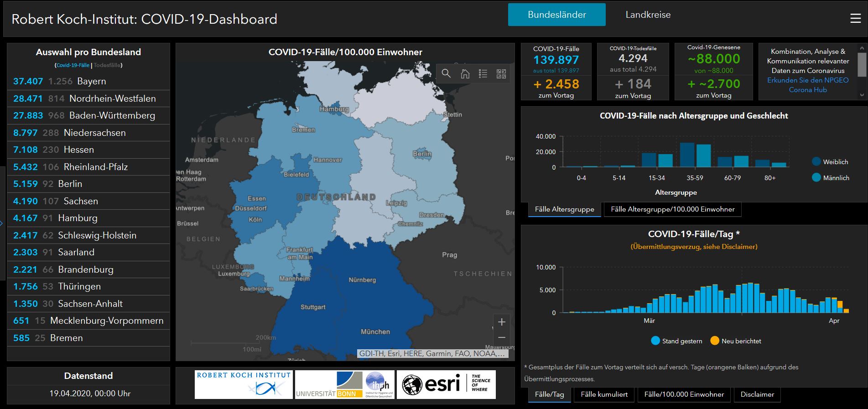Zoom out on the map
This screenshot has height=409, width=868.
(502, 337)
